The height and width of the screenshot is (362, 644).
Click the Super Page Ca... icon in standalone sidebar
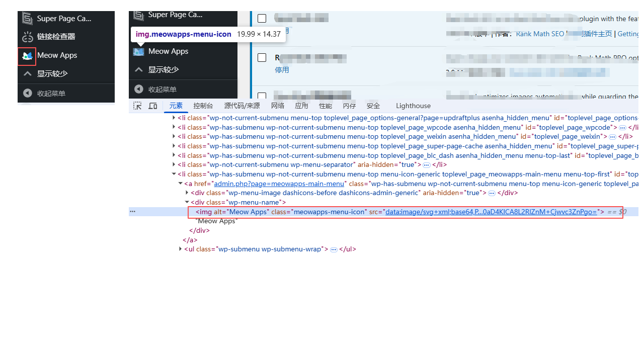tap(27, 19)
